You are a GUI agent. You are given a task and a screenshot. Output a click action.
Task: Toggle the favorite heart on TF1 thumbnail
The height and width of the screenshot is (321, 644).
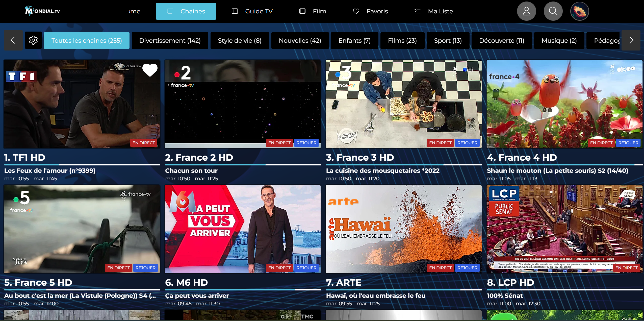point(150,70)
